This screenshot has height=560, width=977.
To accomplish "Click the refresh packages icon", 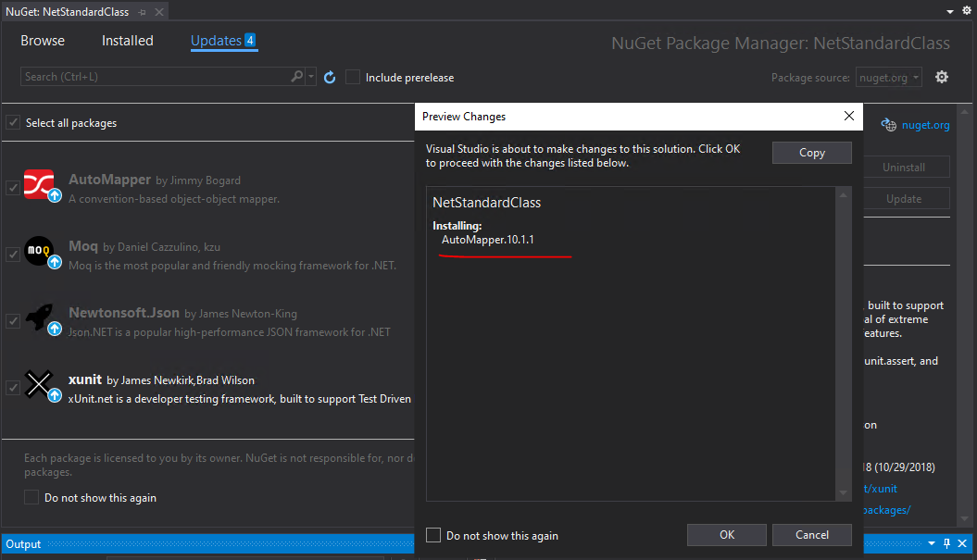I will click(x=330, y=77).
